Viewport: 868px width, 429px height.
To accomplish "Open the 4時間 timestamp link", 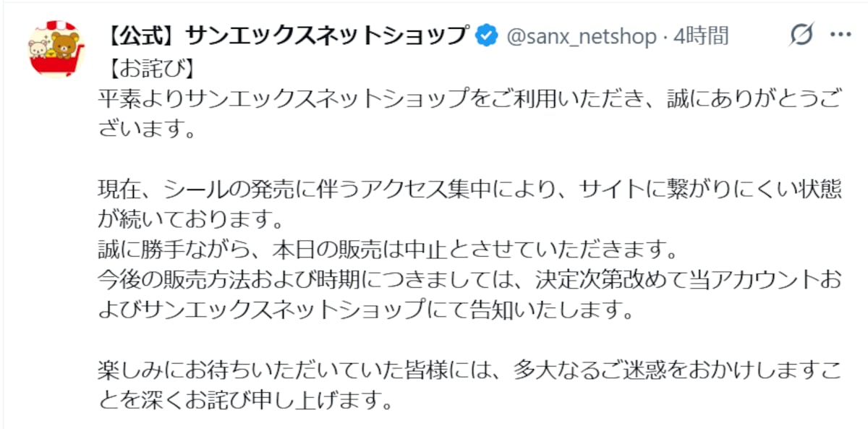I will point(700,33).
